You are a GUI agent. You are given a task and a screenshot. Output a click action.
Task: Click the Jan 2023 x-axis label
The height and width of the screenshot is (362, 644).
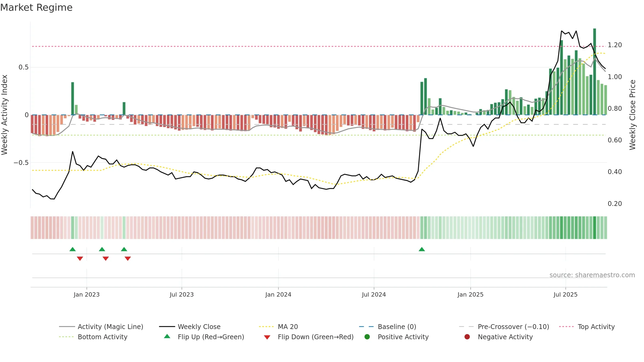tap(87, 295)
